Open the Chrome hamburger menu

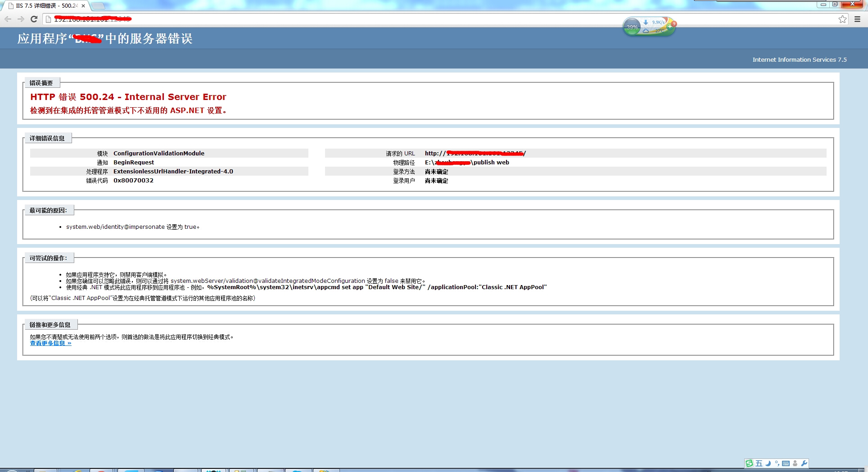(x=857, y=19)
